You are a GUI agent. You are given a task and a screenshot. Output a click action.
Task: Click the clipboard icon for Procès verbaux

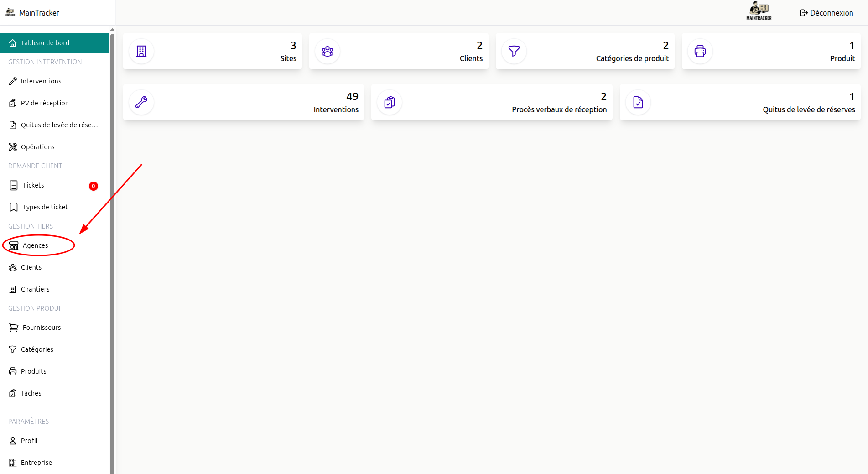coord(390,102)
